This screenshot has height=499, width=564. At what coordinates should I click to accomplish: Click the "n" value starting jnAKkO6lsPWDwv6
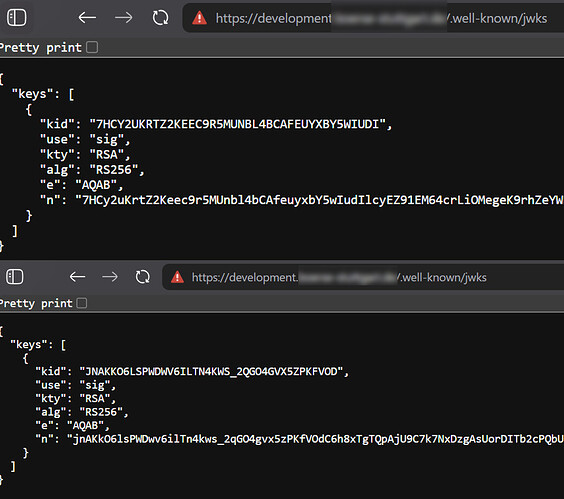pyautogui.click(x=315, y=439)
